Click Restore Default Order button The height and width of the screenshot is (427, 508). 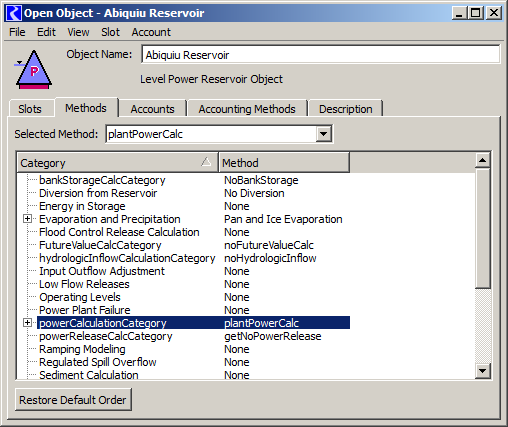click(x=73, y=400)
